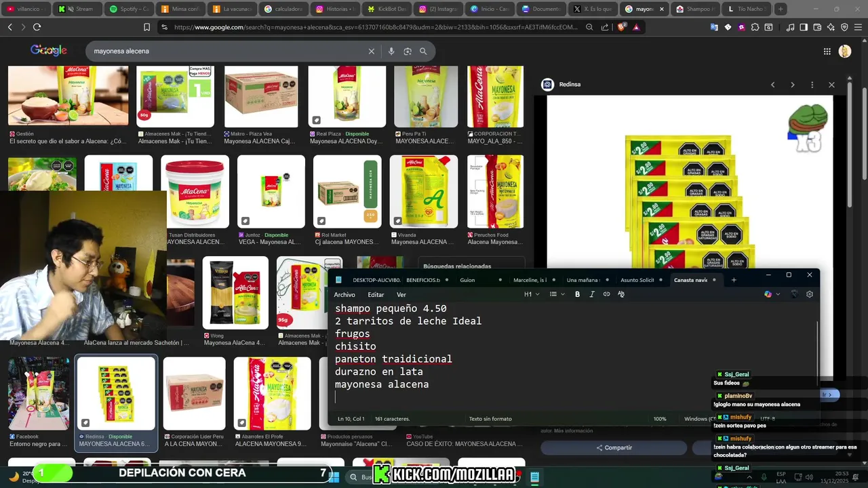Open a new browser tab
This screenshot has width=868, height=488.
coord(781,9)
